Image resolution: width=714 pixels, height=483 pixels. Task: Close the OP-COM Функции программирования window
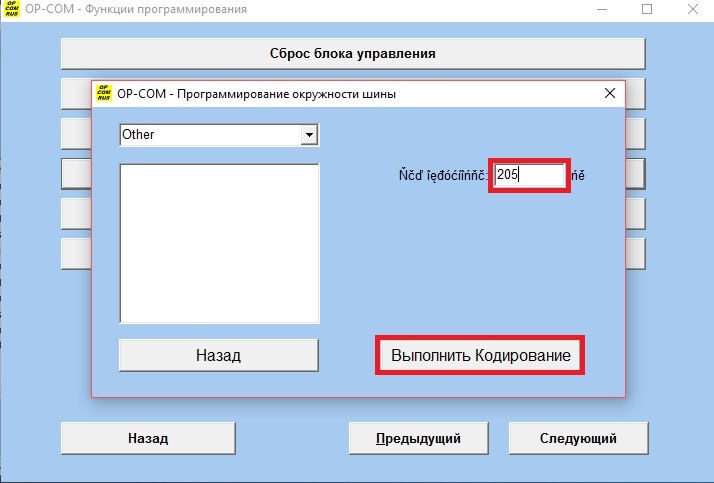click(x=693, y=9)
